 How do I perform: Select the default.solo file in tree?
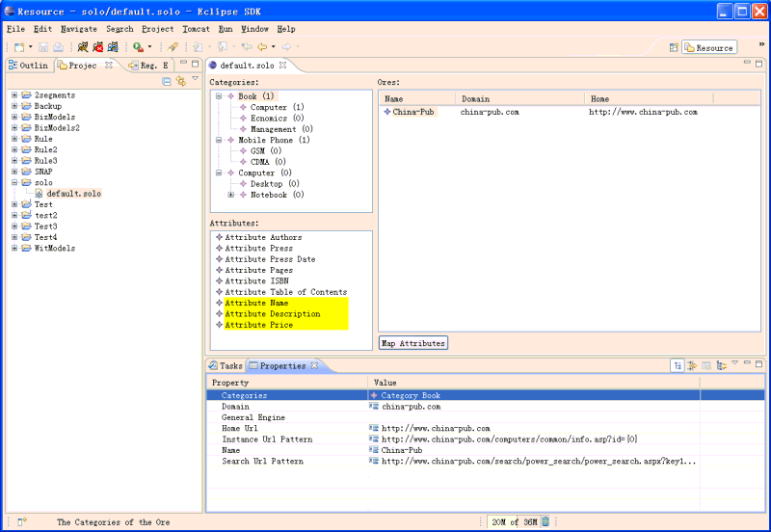(x=74, y=194)
